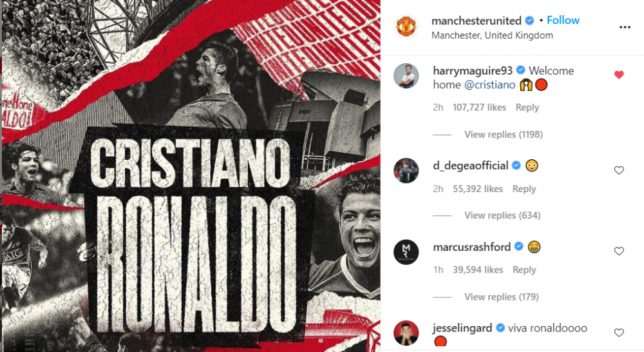Expand View replies (179)

(502, 297)
